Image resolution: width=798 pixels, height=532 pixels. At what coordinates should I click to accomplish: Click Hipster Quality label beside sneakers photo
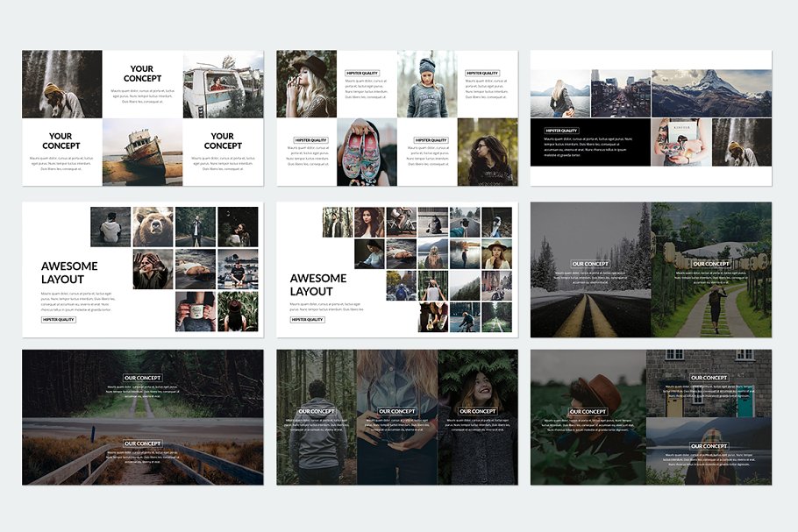tap(310, 140)
